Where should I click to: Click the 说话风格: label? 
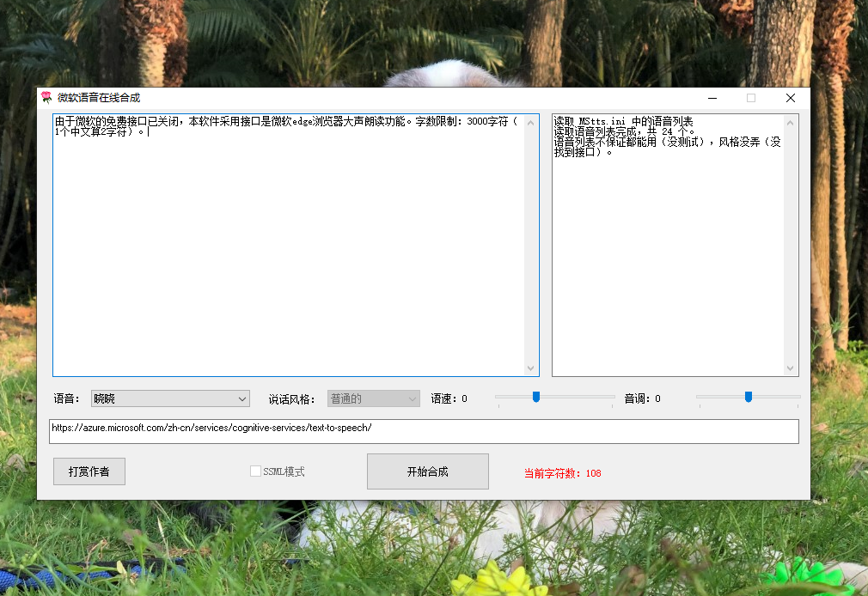click(291, 399)
